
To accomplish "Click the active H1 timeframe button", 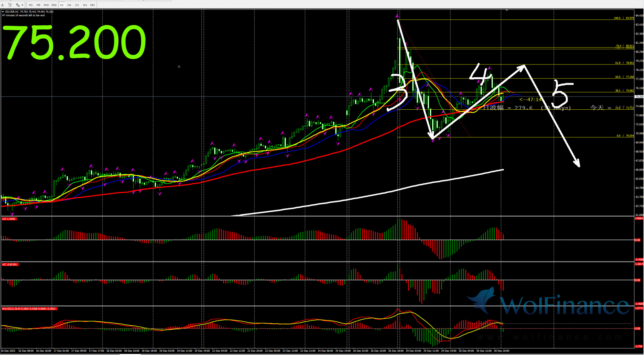I will (x=62, y=5).
